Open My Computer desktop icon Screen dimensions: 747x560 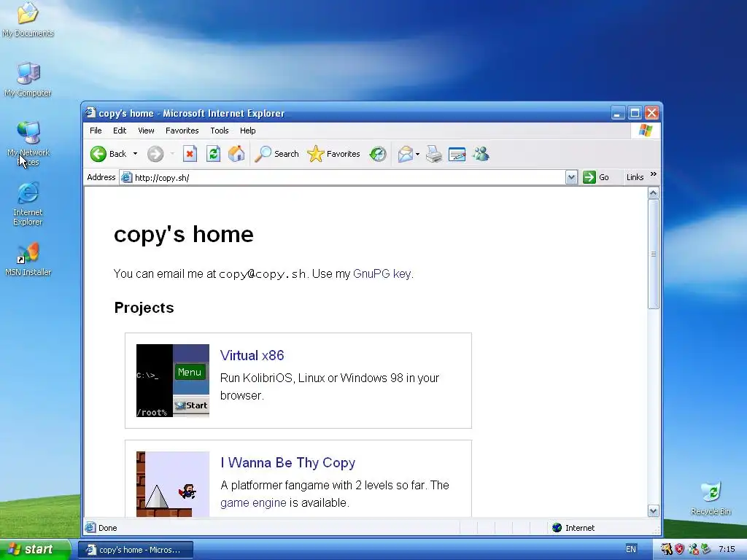(x=28, y=79)
